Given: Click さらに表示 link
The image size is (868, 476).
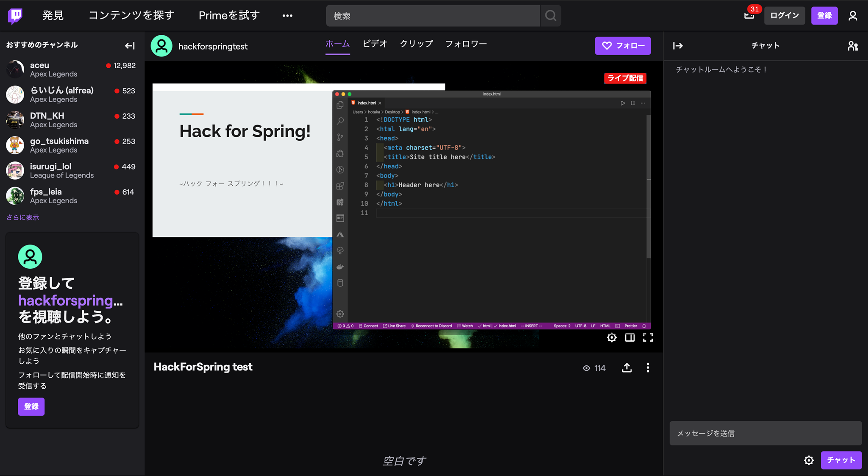Looking at the screenshot, I should coord(22,217).
